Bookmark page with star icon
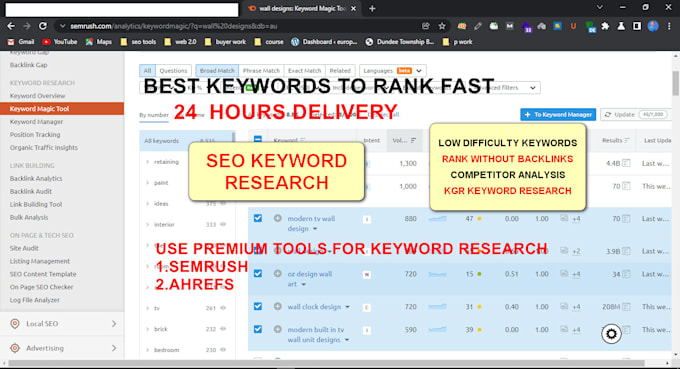 (x=442, y=26)
